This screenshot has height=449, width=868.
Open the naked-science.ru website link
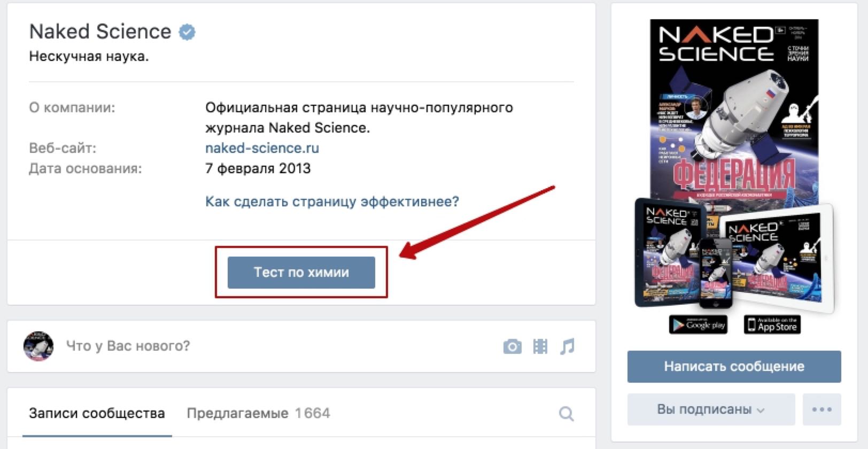click(262, 148)
